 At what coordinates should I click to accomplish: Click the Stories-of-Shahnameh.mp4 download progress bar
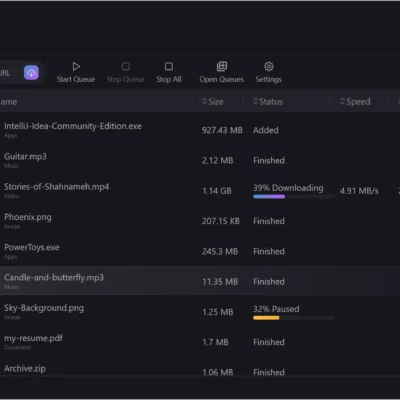pos(293,197)
